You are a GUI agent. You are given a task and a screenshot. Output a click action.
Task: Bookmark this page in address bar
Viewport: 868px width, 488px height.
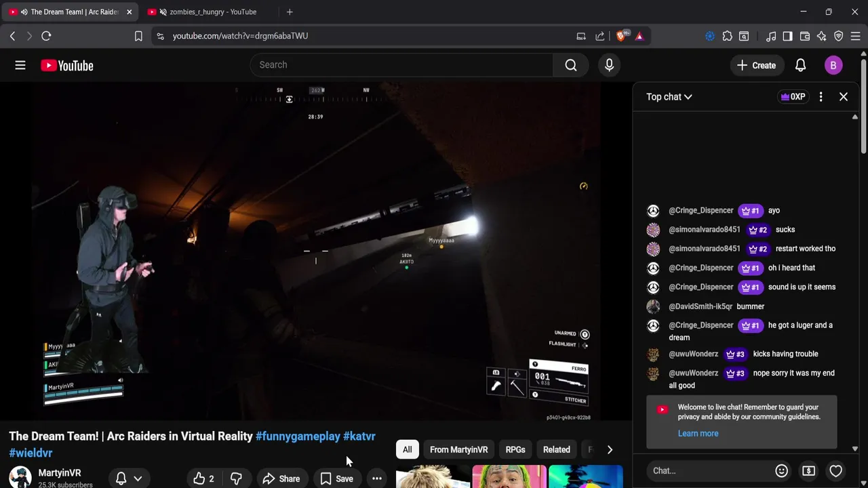click(x=138, y=36)
